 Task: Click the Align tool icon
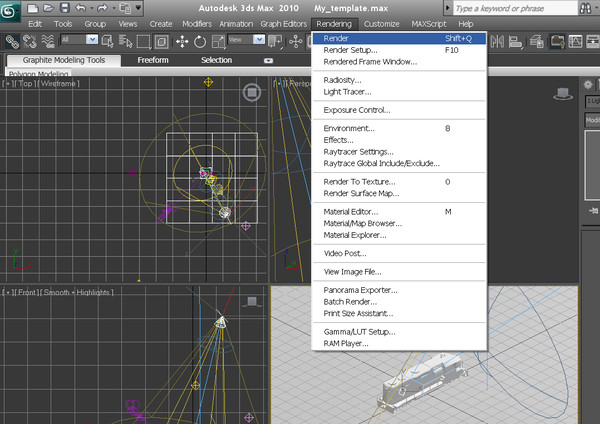(515, 41)
